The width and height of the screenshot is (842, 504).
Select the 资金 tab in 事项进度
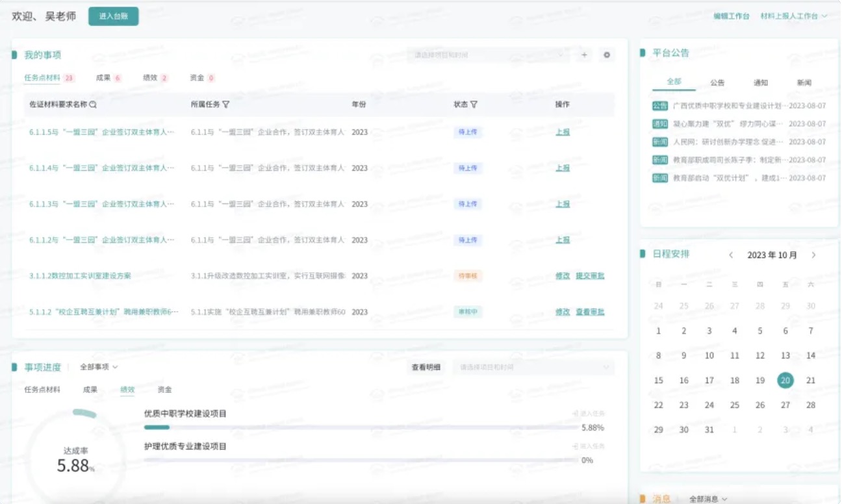click(x=164, y=390)
